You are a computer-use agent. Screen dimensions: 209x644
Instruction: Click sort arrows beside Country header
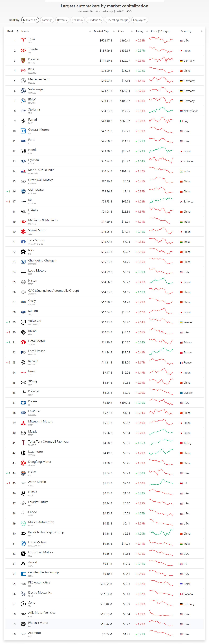click(x=202, y=31)
